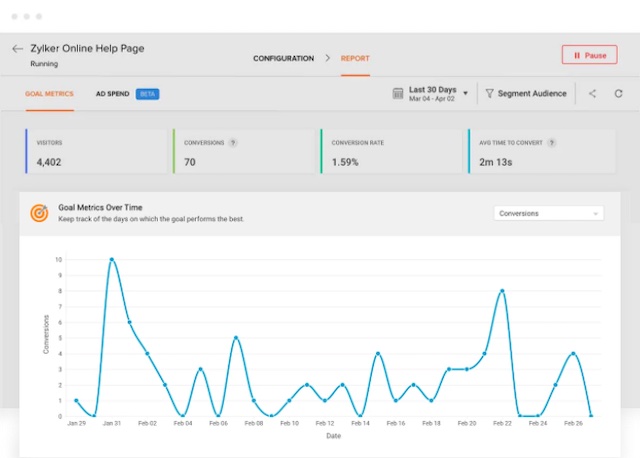
Task: Switch to the Ad Spend tab
Action: 112,93
